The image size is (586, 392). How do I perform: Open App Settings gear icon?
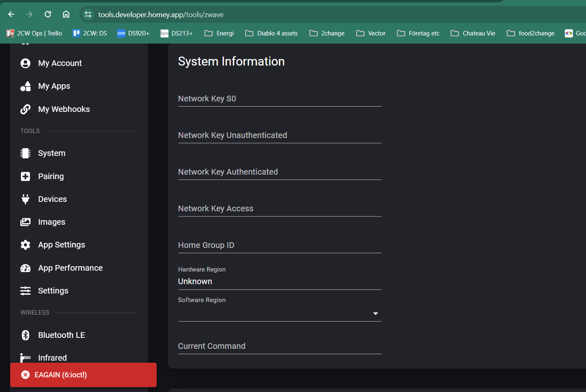point(25,245)
